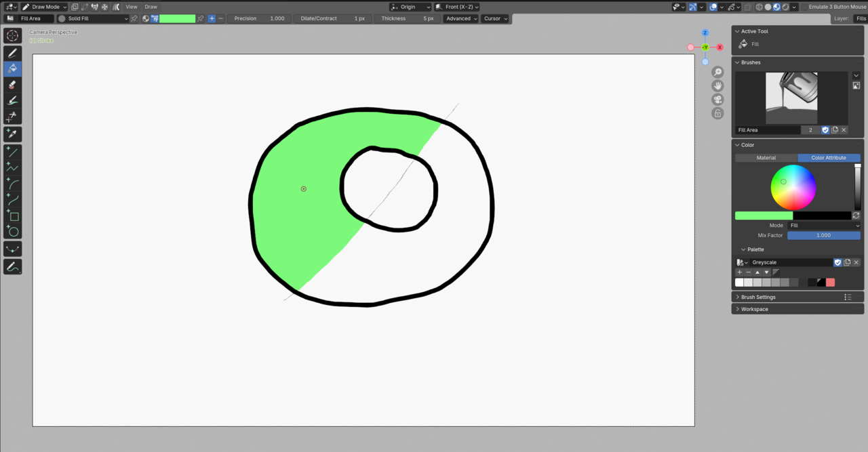This screenshot has width=868, height=452.
Task: Toggle viewport gizmos display
Action: coord(693,7)
